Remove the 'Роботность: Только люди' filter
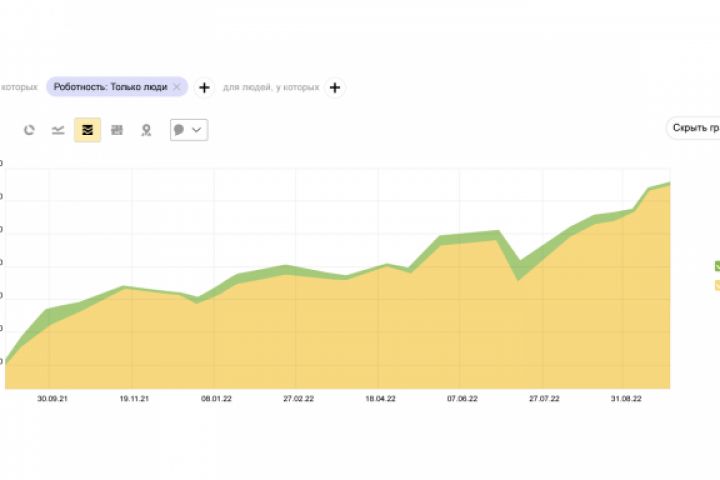 coord(177,87)
